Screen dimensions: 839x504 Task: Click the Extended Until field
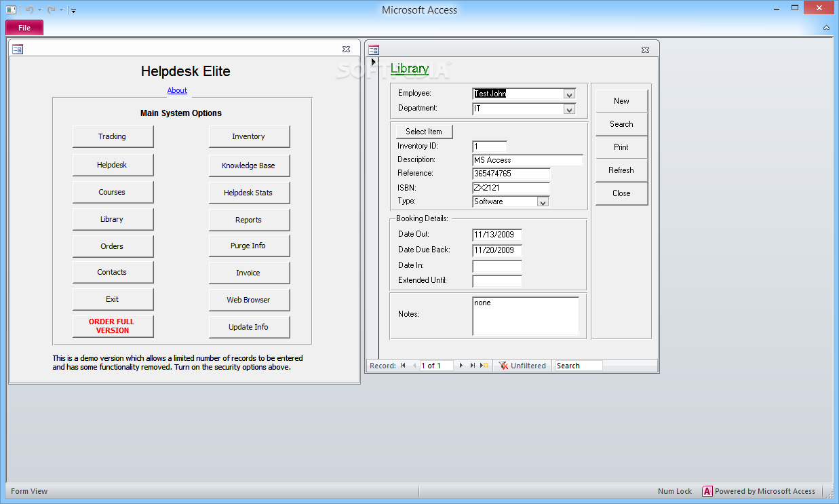tap(497, 281)
